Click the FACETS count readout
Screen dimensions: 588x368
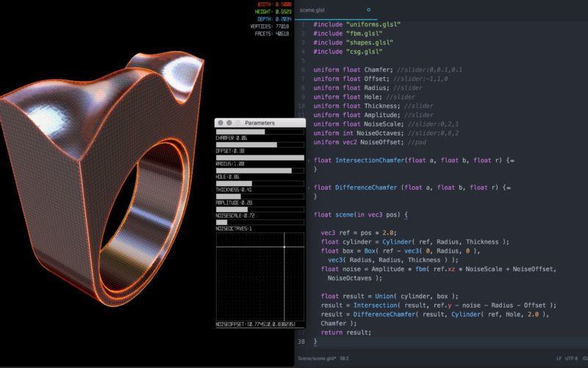pyautogui.click(x=272, y=34)
